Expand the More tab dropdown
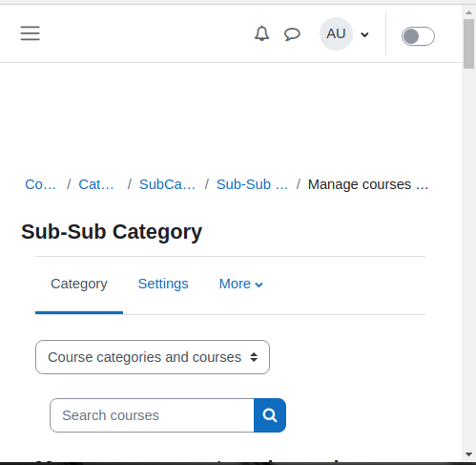Screen dimensions: 476x465 241,284
